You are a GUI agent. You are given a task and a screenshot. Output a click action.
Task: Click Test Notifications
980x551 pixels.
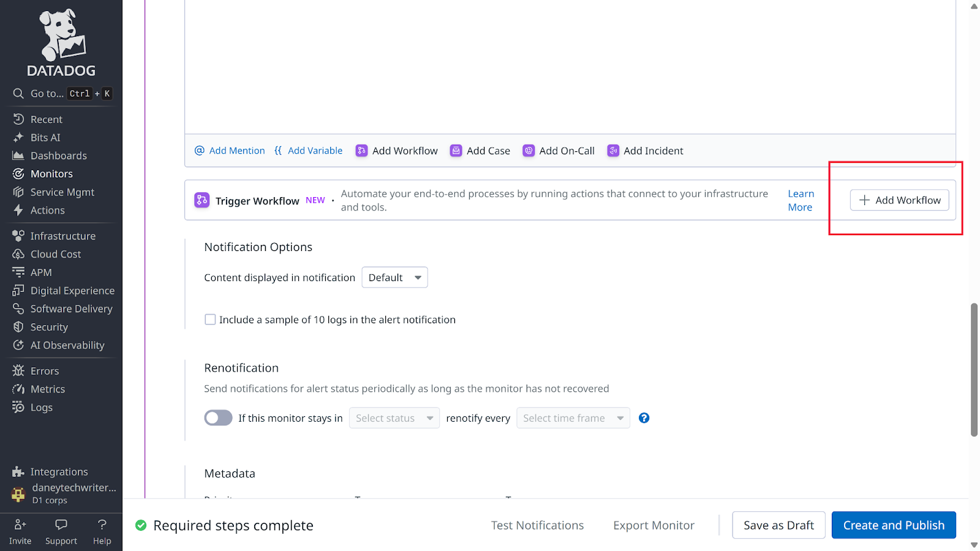click(537, 525)
